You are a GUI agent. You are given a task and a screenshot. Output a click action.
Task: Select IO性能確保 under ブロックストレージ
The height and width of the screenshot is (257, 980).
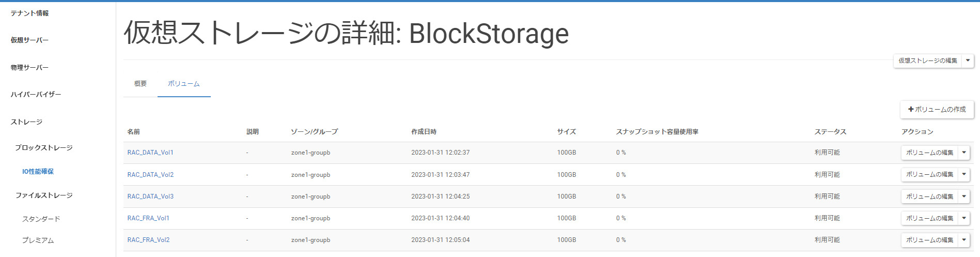pos(38,172)
